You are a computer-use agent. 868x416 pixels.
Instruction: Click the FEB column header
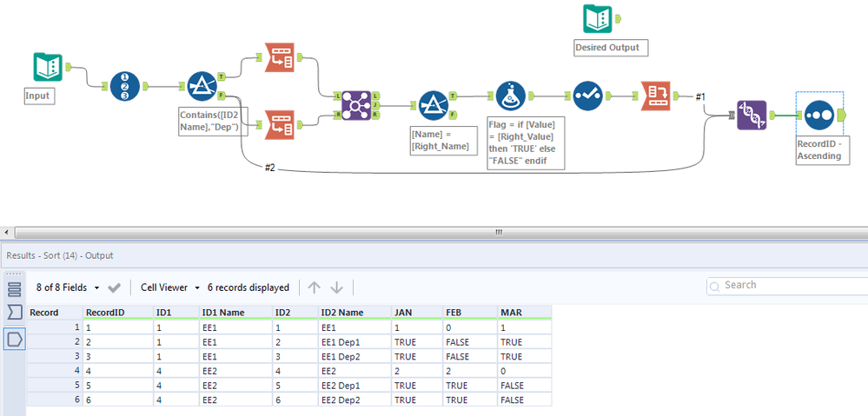pos(469,313)
